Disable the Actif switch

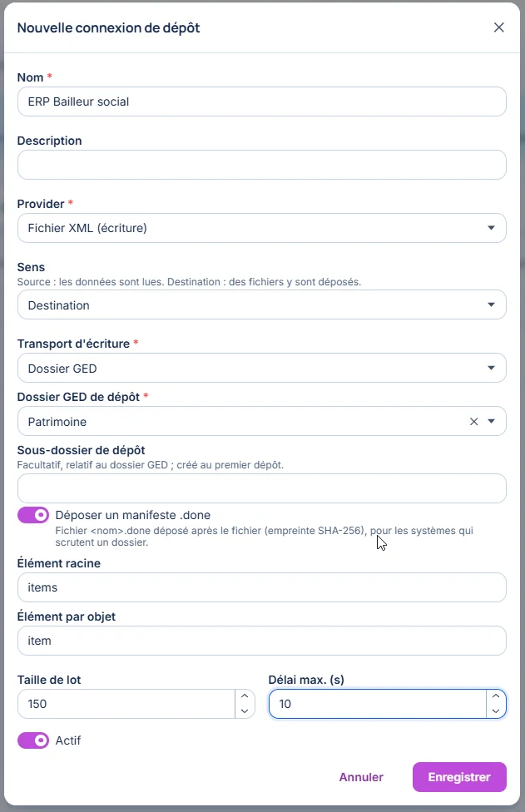click(33, 740)
